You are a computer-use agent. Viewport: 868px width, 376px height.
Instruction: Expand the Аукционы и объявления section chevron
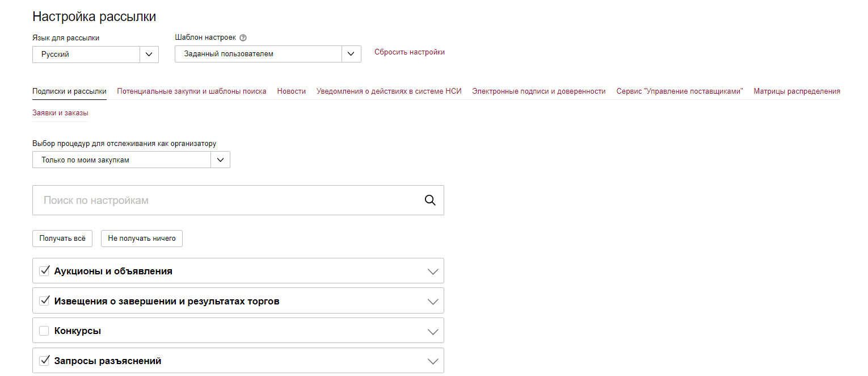pos(433,271)
